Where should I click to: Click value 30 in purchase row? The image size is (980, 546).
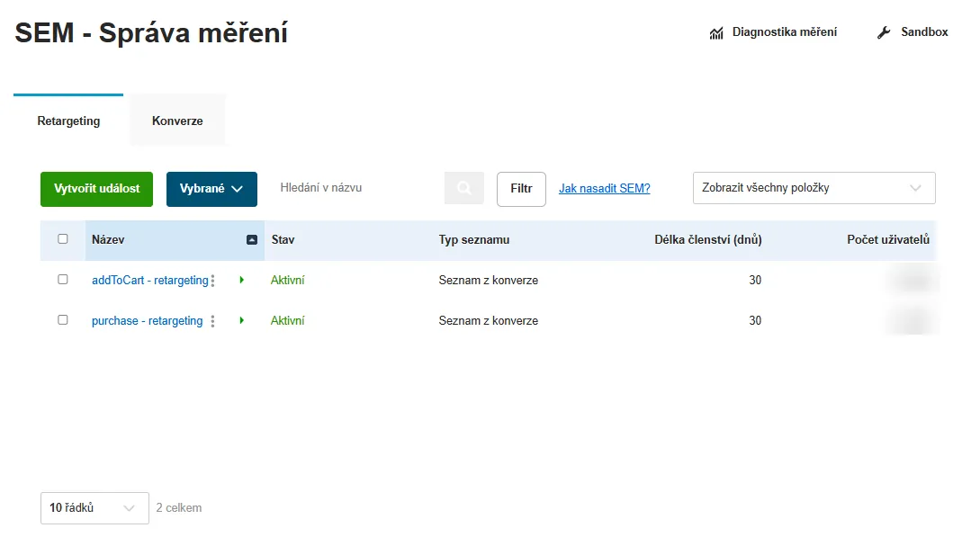pyautogui.click(x=755, y=321)
